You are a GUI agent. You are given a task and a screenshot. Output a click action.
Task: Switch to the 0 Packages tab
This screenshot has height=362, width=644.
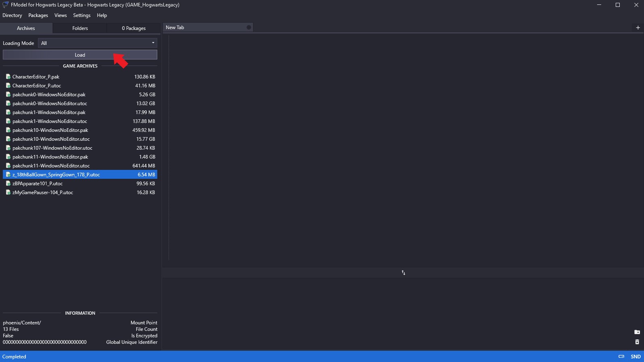[134, 28]
